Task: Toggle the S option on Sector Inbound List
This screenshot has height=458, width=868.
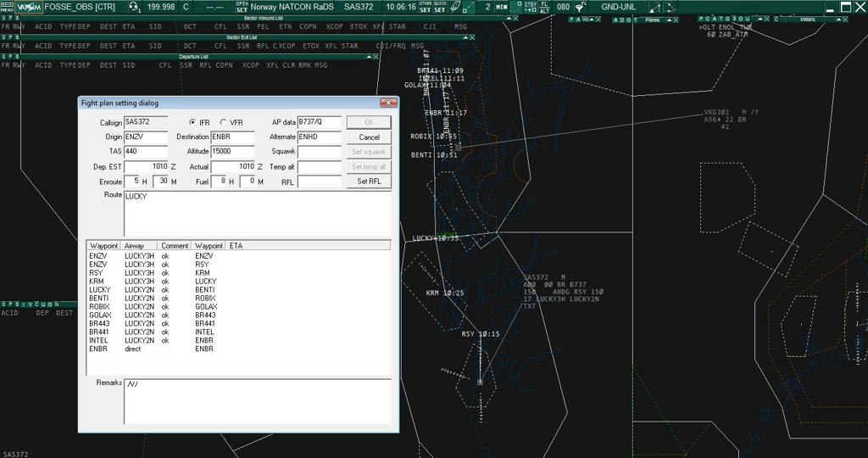Action: [x=16, y=18]
